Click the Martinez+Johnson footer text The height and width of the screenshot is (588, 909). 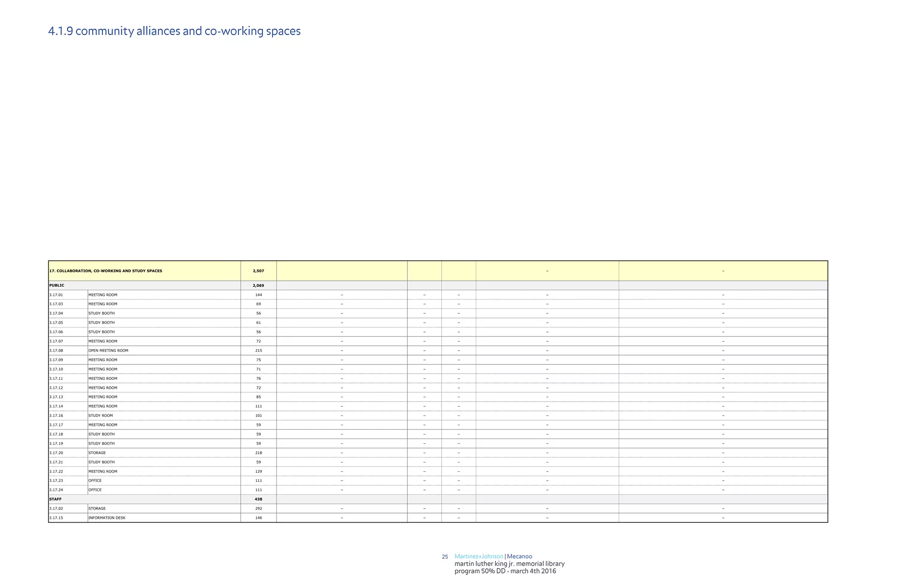pyautogui.click(x=479, y=556)
